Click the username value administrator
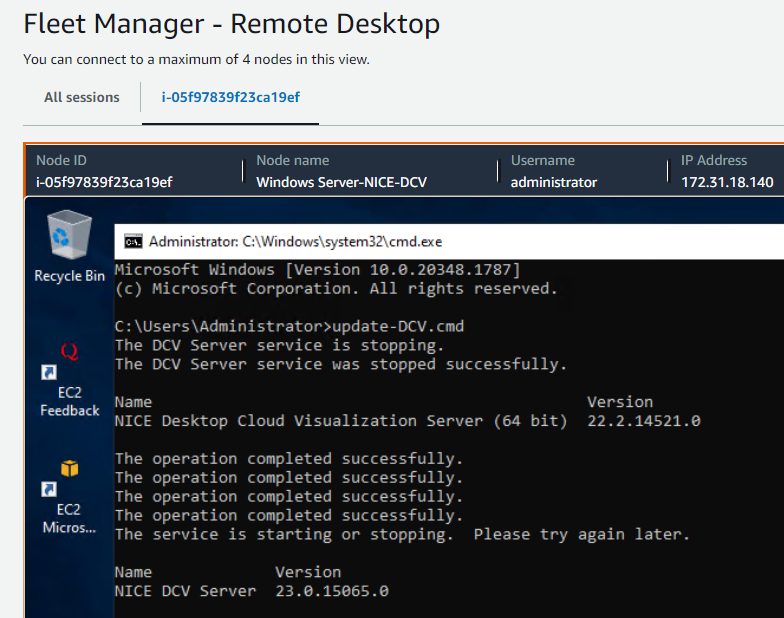 [x=554, y=182]
